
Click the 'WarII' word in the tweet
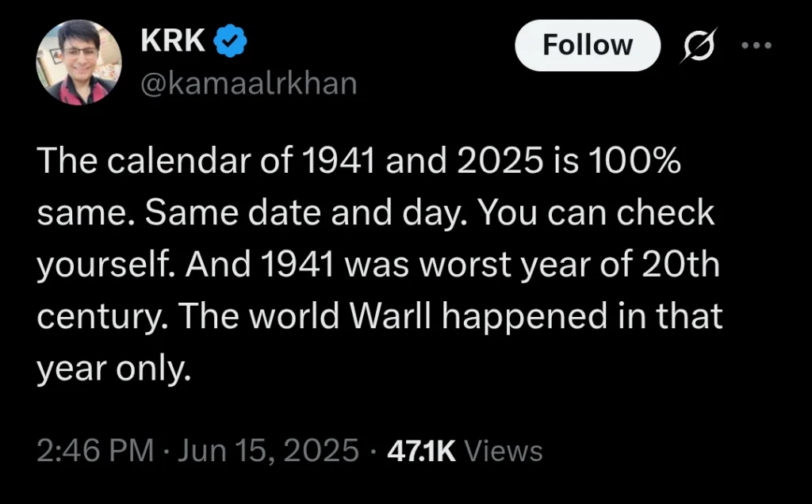point(391,315)
